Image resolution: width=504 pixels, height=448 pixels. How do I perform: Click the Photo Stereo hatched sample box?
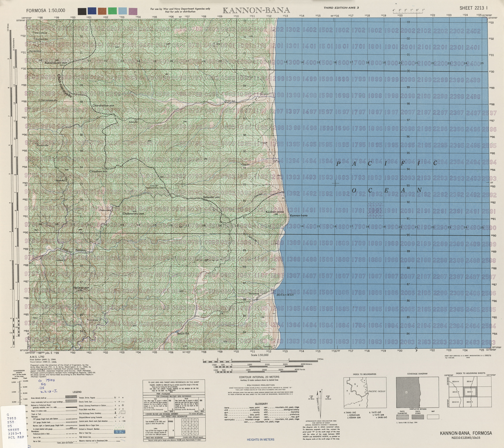[418, 417]
